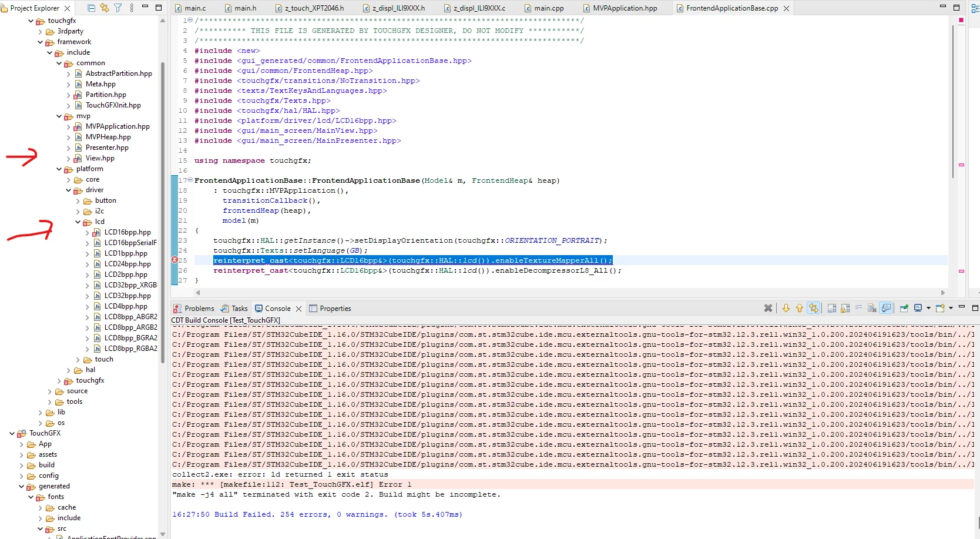Click the error marker on line 25
Image resolution: width=980 pixels, height=539 pixels.
[174, 260]
